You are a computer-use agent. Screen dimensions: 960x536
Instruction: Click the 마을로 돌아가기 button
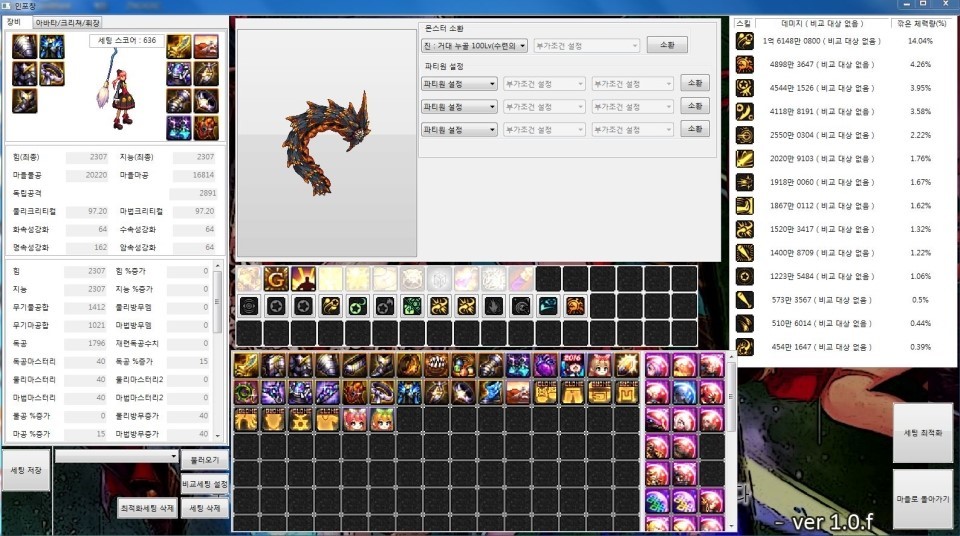[x=922, y=498]
